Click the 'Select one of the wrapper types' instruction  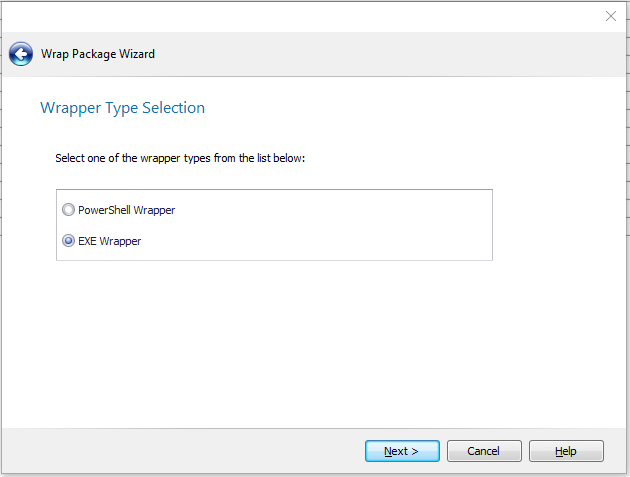(x=180, y=159)
